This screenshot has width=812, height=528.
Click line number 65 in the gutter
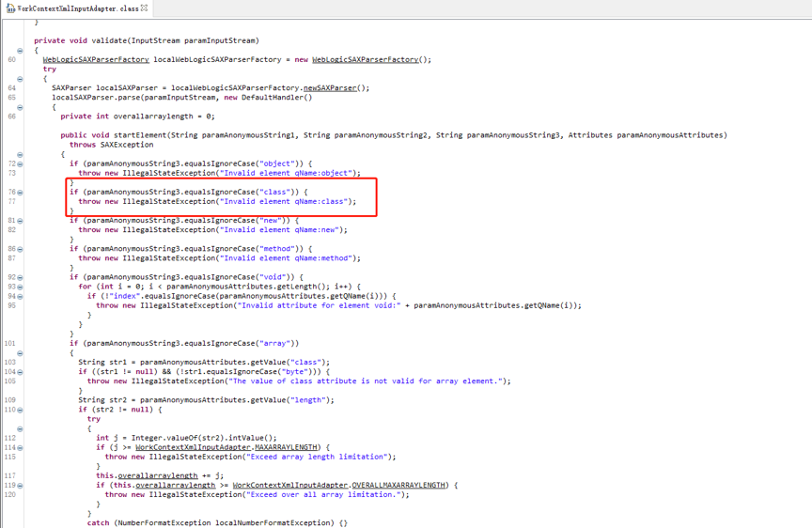[x=11, y=98]
